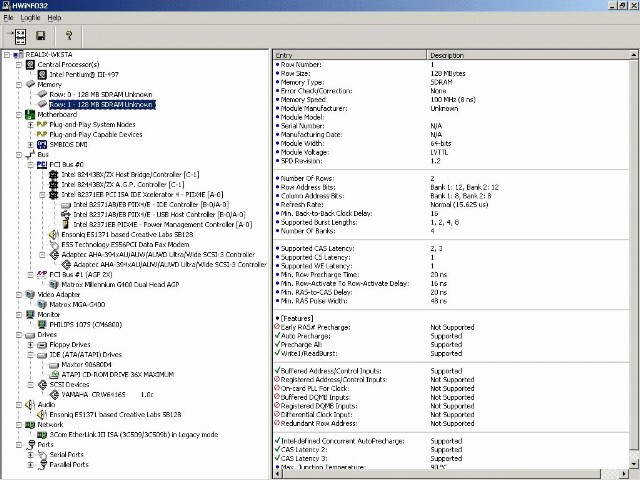640x480 pixels.
Task: Click the horizontal scrollbar left arrow
Action: click(x=278, y=473)
